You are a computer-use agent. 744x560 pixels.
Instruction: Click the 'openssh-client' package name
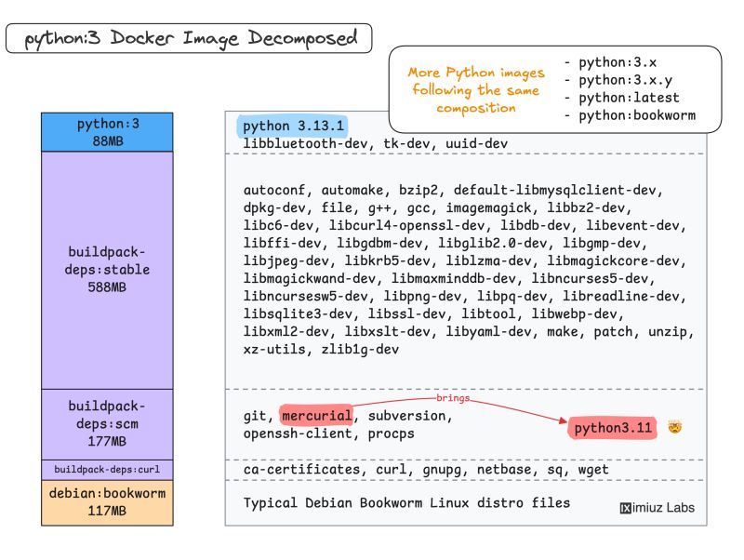click(298, 433)
